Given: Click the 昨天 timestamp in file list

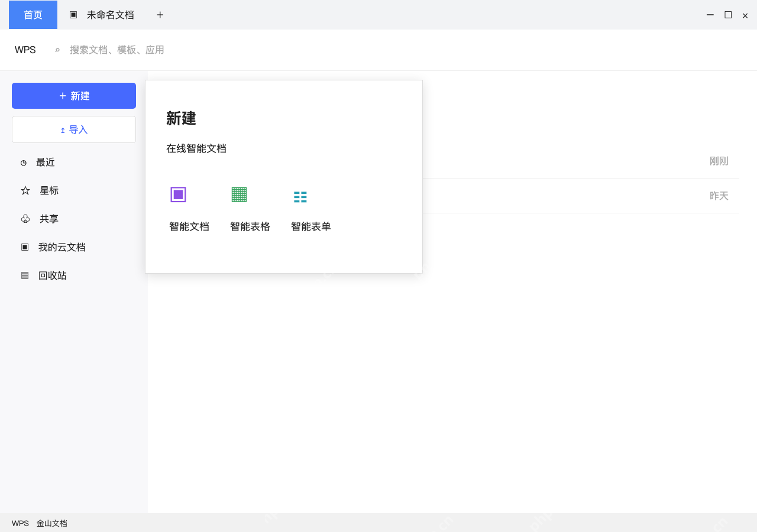Looking at the screenshot, I should (719, 196).
